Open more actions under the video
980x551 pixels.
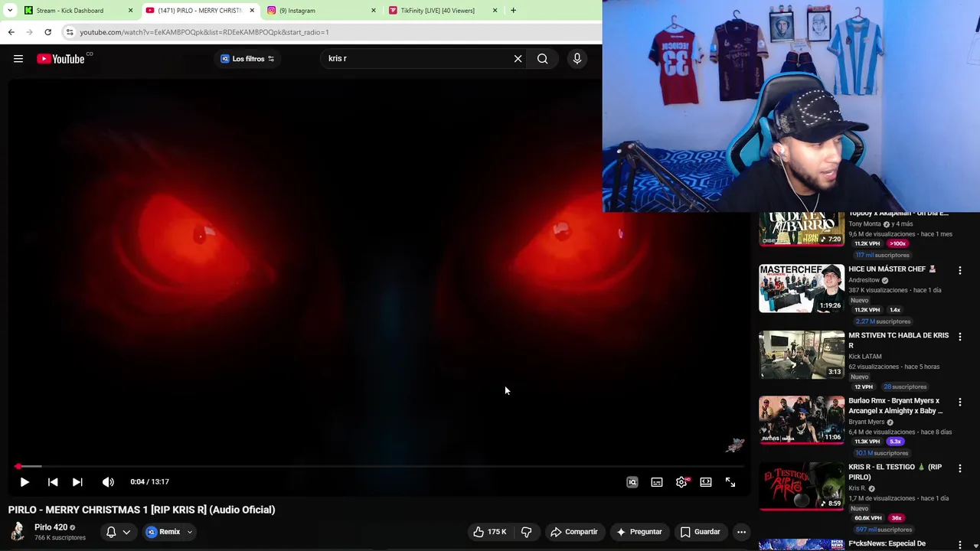741,532
